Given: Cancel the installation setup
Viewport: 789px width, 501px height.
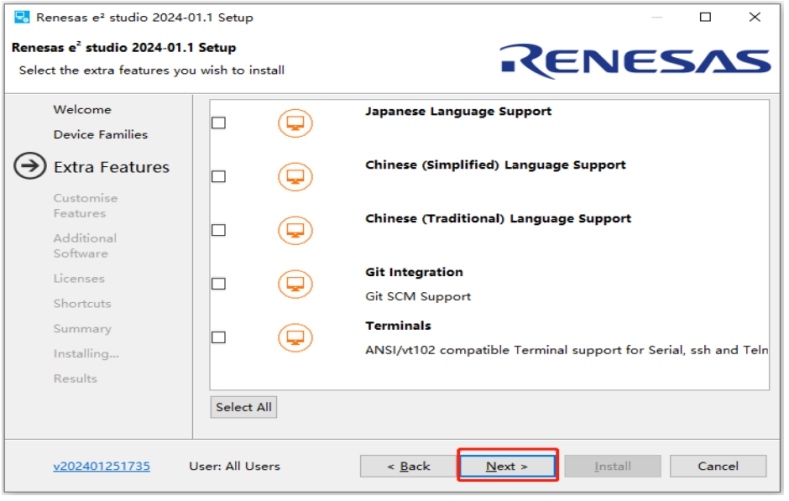Looking at the screenshot, I should click(x=718, y=466).
